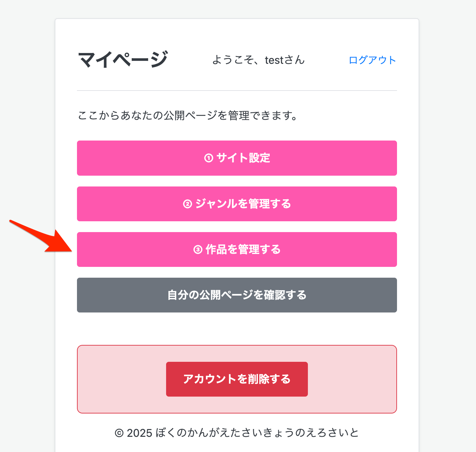This screenshot has height=452, width=476.
Task: Click the ようこそ、testさん welcome text
Action: coord(258,60)
